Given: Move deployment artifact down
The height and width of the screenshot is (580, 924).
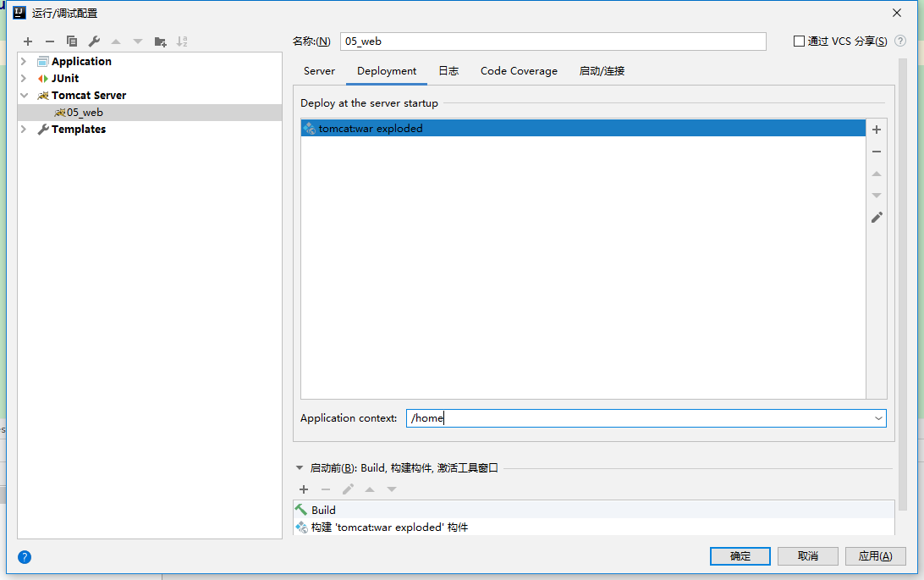Looking at the screenshot, I should pyautogui.click(x=877, y=195).
